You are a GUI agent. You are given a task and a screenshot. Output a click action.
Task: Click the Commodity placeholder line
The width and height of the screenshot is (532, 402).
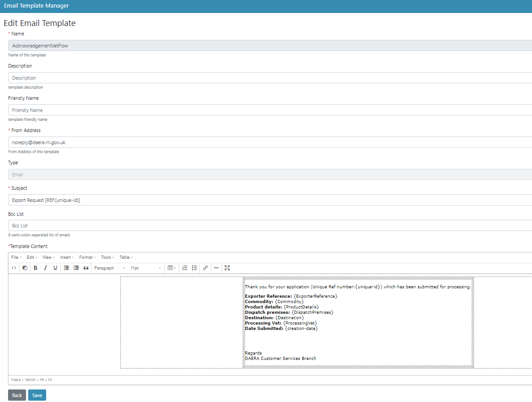click(274, 302)
